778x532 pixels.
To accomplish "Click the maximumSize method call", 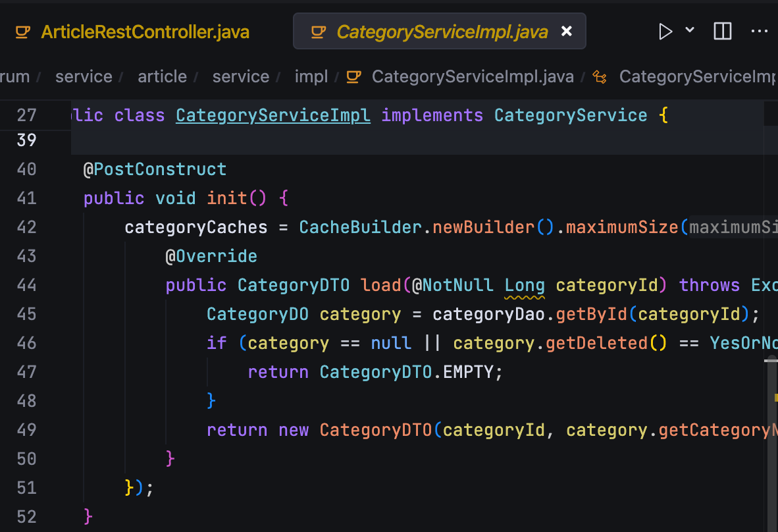I will click(x=622, y=227).
